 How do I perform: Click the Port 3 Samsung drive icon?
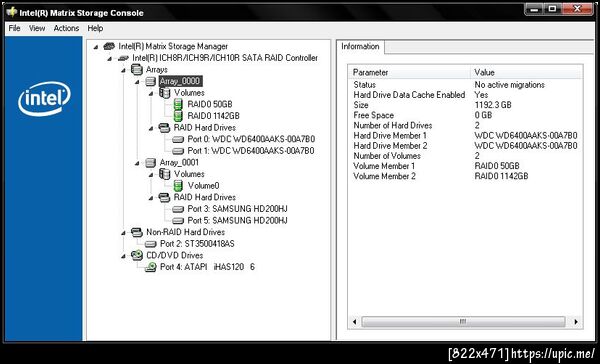coord(178,209)
